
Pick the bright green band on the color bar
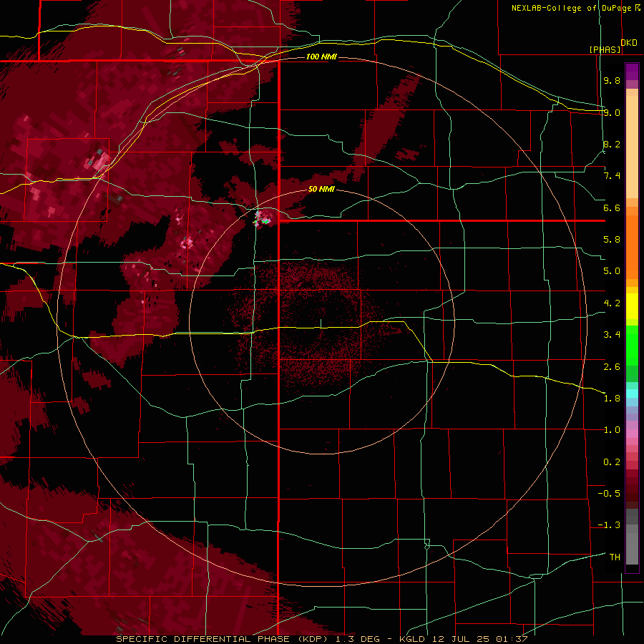click(x=632, y=345)
